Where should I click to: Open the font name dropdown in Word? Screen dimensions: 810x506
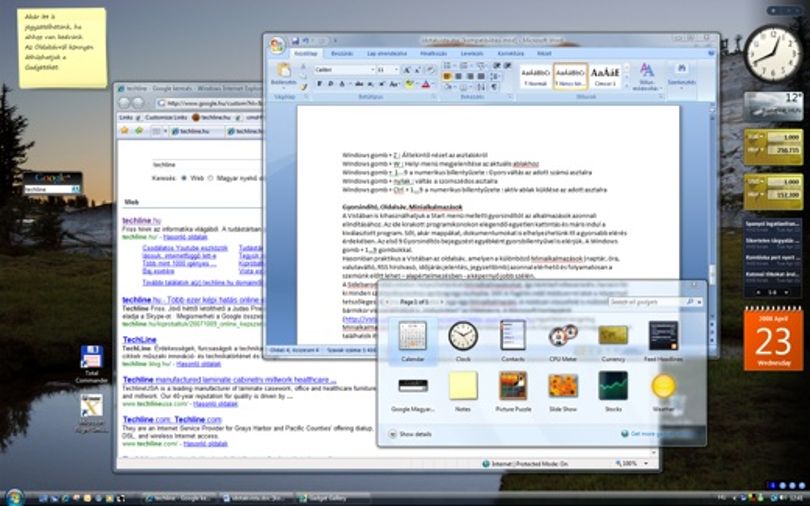tap(345, 70)
